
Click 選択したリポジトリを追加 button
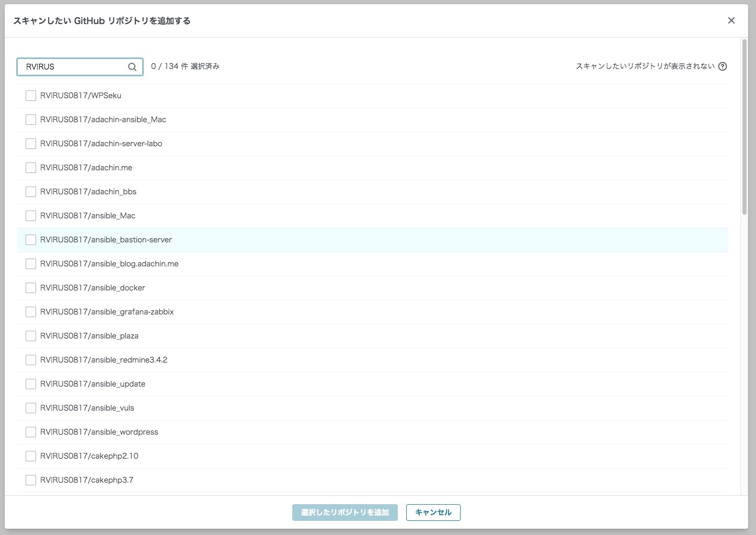345,513
